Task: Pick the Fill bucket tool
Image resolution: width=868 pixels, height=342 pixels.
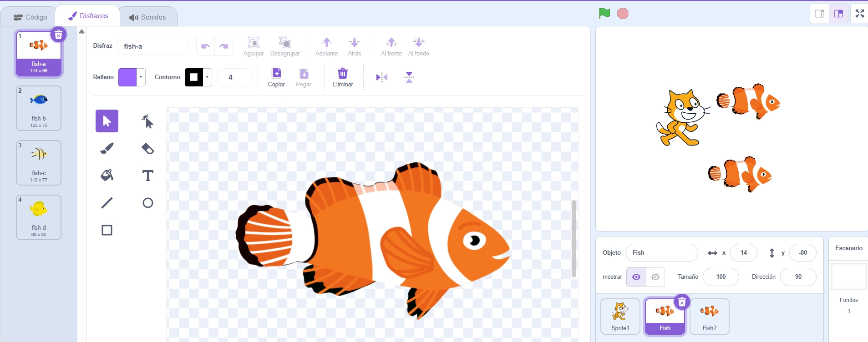Action: 107,176
